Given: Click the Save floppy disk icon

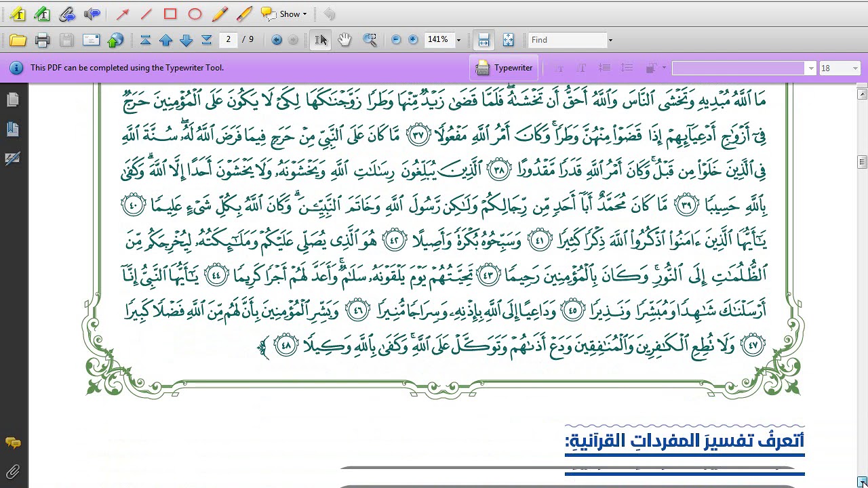Looking at the screenshot, I should pos(66,40).
